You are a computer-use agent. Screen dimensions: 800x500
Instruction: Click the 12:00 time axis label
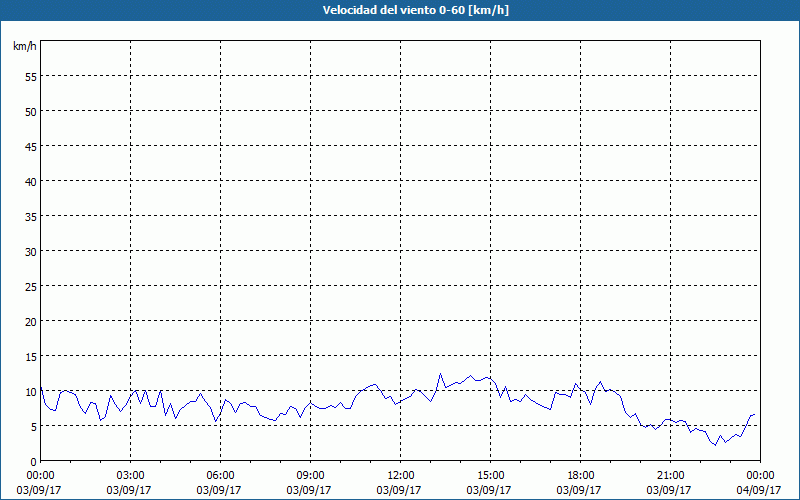tap(401, 475)
